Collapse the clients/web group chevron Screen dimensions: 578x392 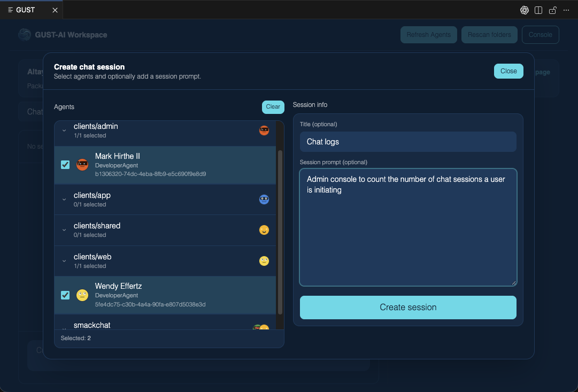[x=64, y=261]
